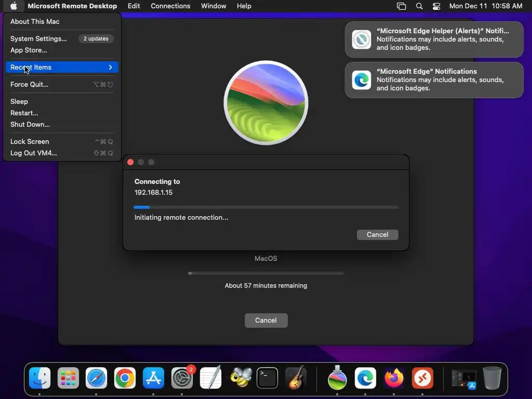
Task: Click the 2 updates badge
Action: click(96, 38)
